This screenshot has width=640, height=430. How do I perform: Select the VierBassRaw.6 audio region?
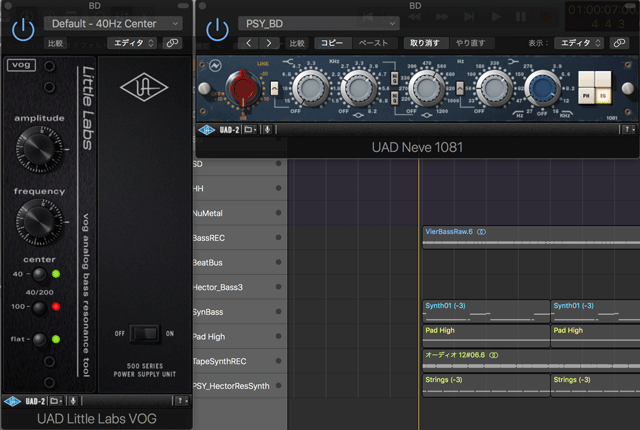coord(531,237)
